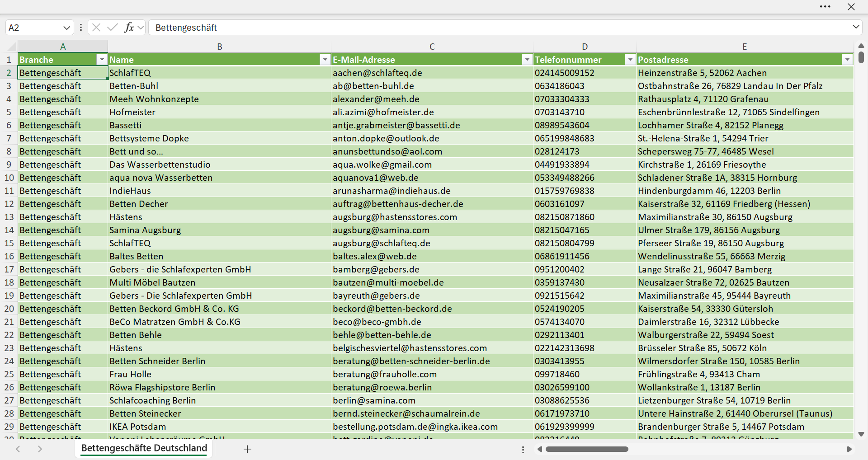
Task: Select address Brandenburger Straße 5, 14467 Potsdam
Action: click(745, 427)
